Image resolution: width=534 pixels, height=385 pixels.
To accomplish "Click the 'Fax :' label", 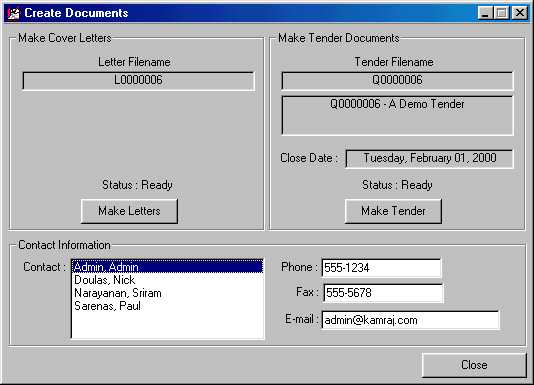I will click(x=307, y=292).
